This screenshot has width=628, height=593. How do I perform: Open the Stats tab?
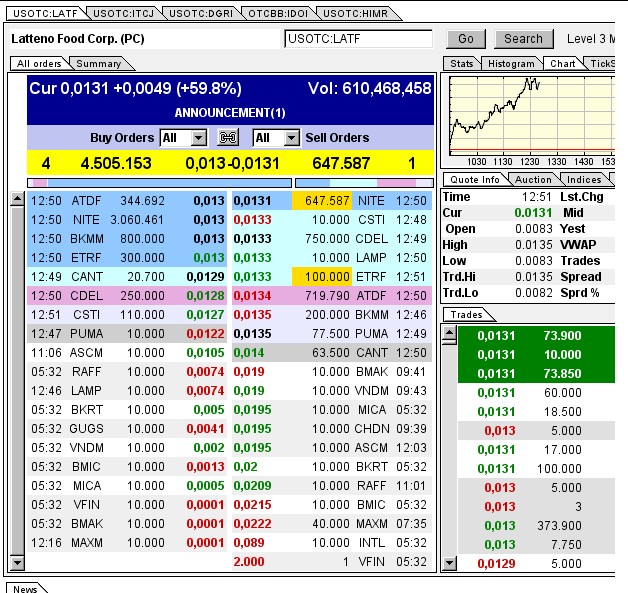click(x=461, y=64)
